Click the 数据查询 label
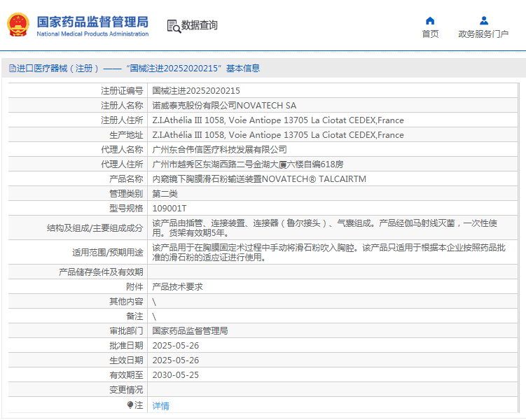This screenshot has height=420, width=526. click(199, 25)
